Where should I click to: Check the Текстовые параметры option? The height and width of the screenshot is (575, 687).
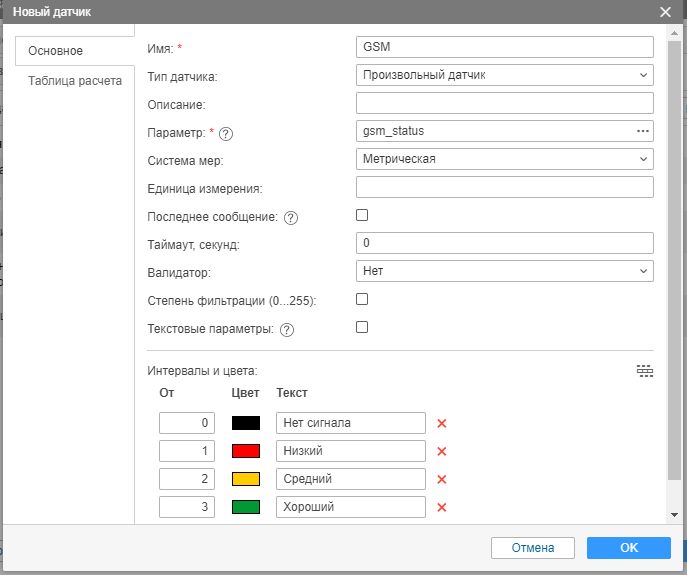pyautogui.click(x=362, y=327)
